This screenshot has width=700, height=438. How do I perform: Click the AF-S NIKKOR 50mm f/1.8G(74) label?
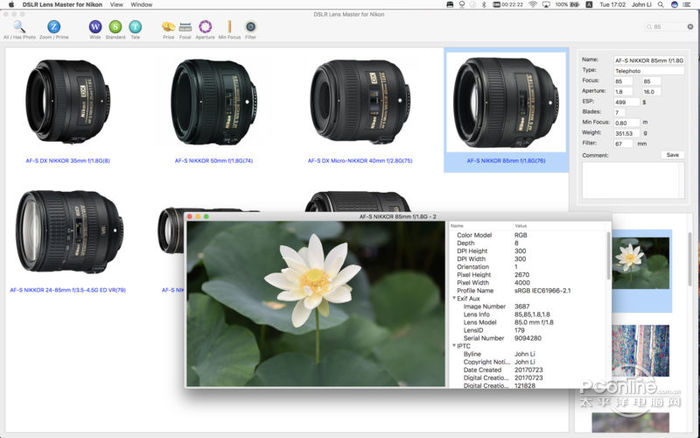[x=214, y=161]
